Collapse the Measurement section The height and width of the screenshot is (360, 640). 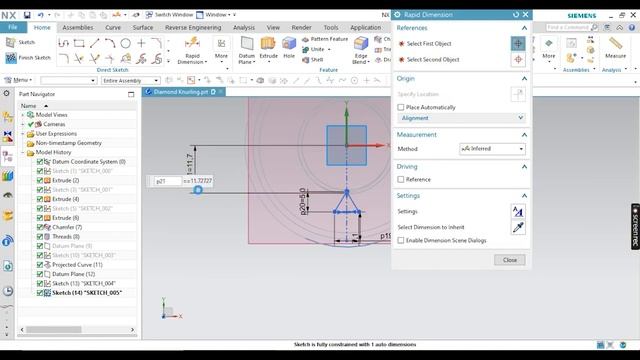pyautogui.click(x=524, y=135)
